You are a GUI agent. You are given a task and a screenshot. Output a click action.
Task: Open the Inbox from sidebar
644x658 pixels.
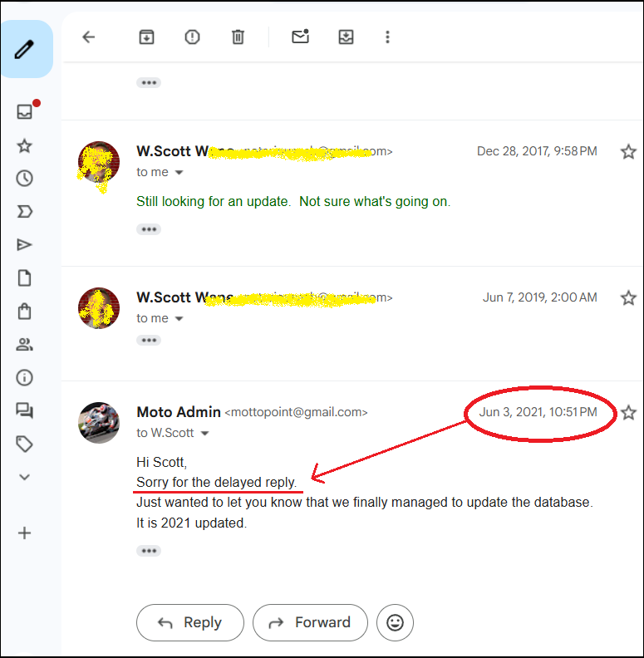(24, 111)
